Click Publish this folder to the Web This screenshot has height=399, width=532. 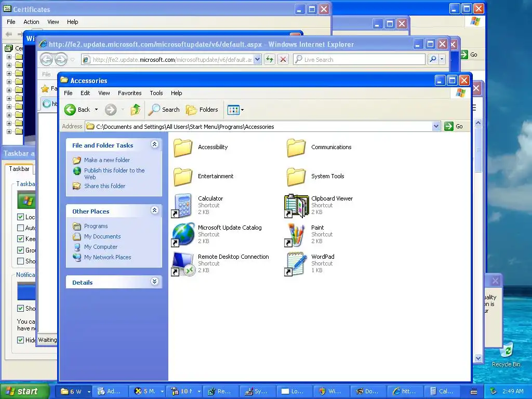coord(114,174)
